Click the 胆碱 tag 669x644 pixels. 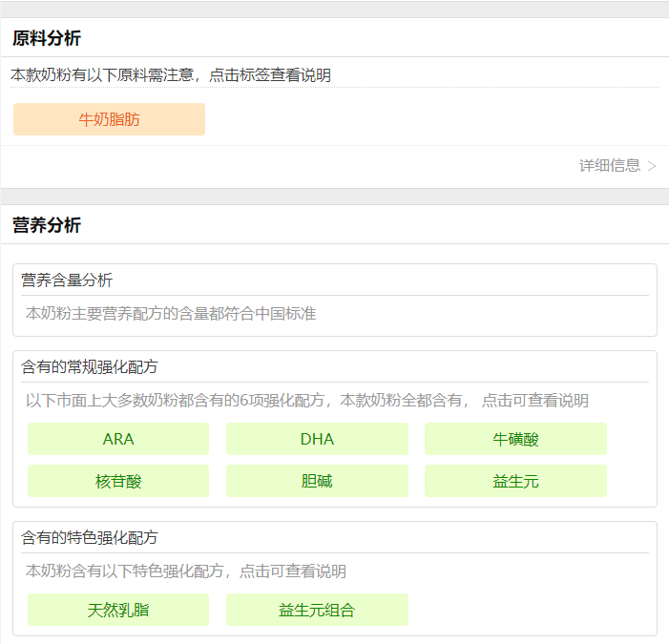(317, 481)
